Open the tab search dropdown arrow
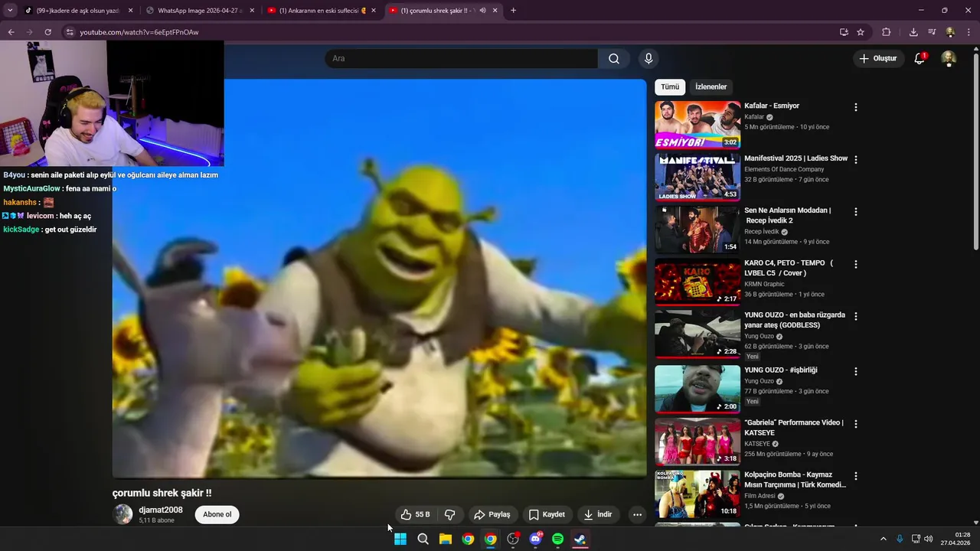980x551 pixels. click(10, 11)
